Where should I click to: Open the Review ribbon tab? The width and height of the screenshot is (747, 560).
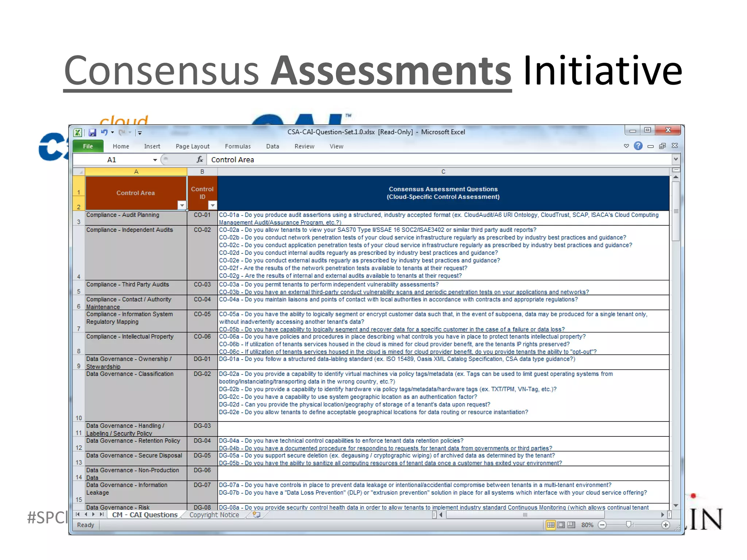tap(304, 146)
